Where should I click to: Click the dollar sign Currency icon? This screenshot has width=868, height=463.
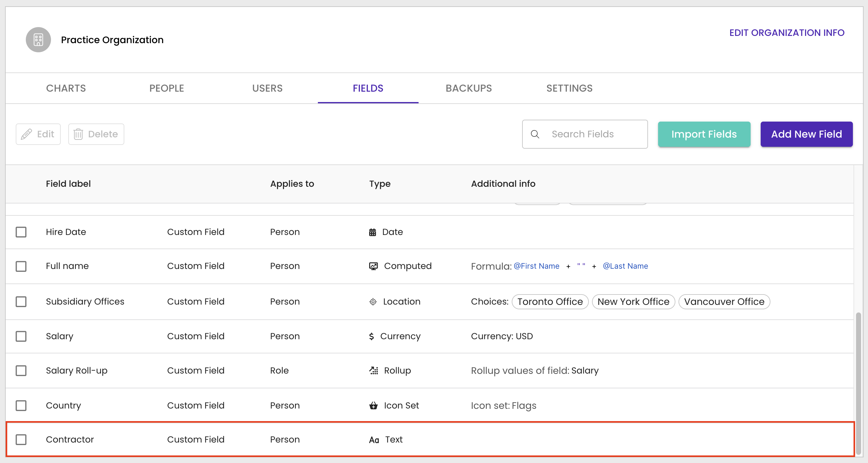tap(371, 336)
